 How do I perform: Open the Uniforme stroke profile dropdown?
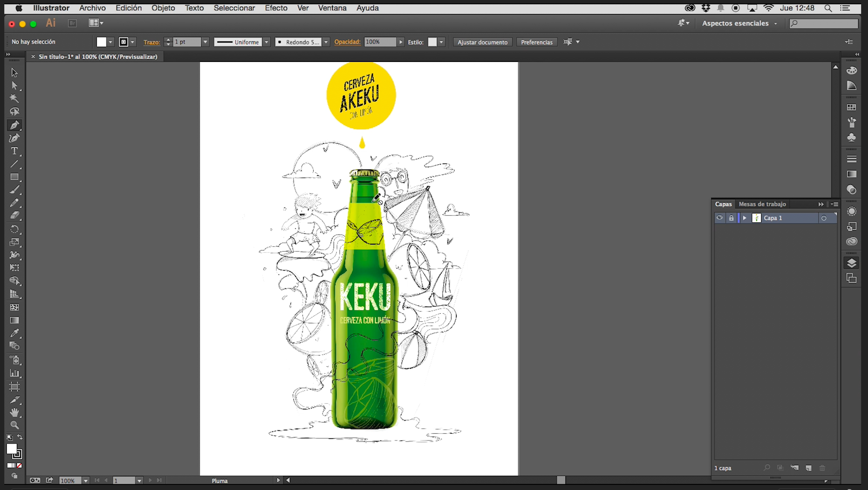coord(266,42)
